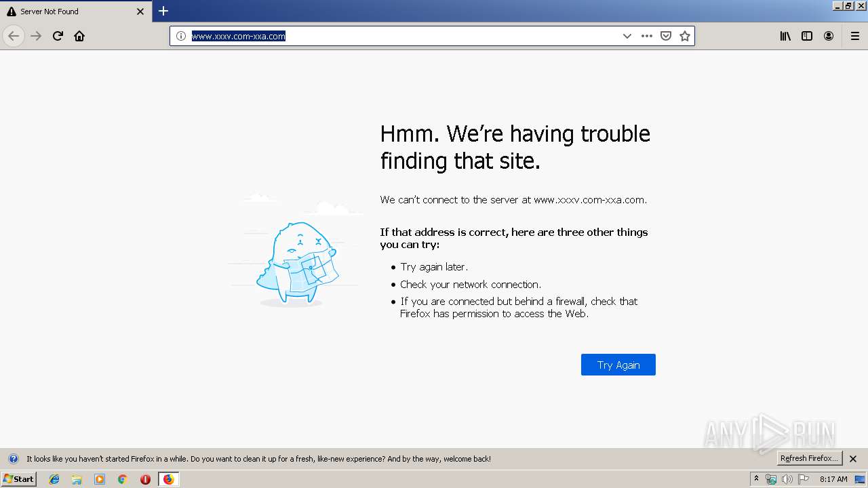Dismiss the refresh Firefox notification bar

click(853, 459)
